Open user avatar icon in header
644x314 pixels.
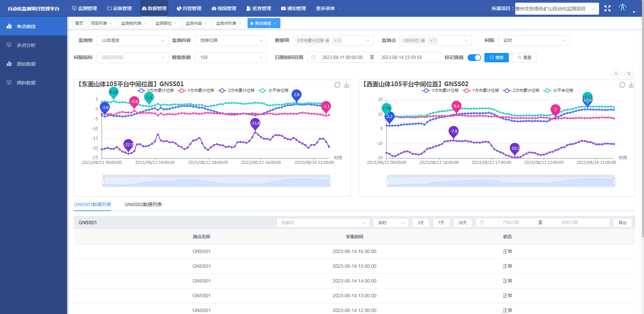(623, 8)
